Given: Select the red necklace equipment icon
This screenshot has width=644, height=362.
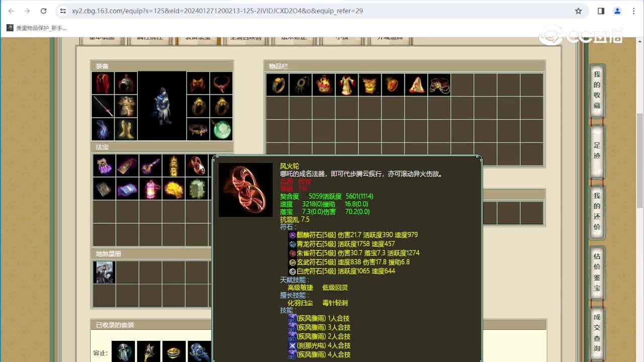Looking at the screenshot, I should coord(221,83).
